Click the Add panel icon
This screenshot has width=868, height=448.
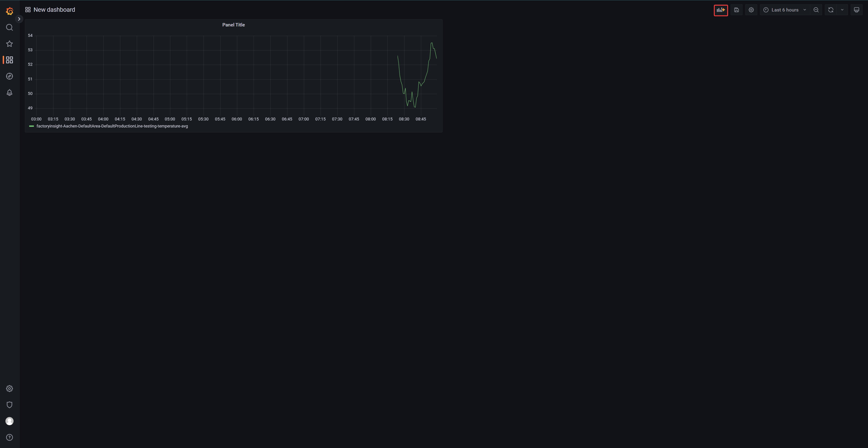pos(721,10)
